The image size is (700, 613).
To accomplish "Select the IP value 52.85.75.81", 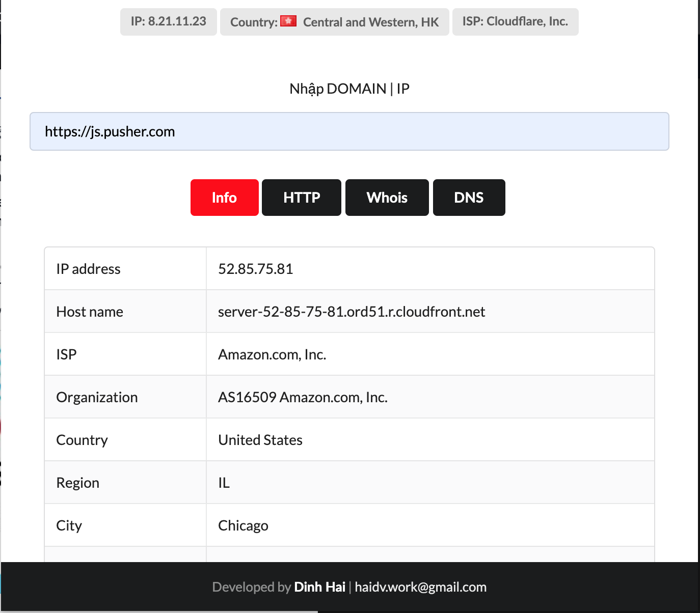I will coord(256,269).
